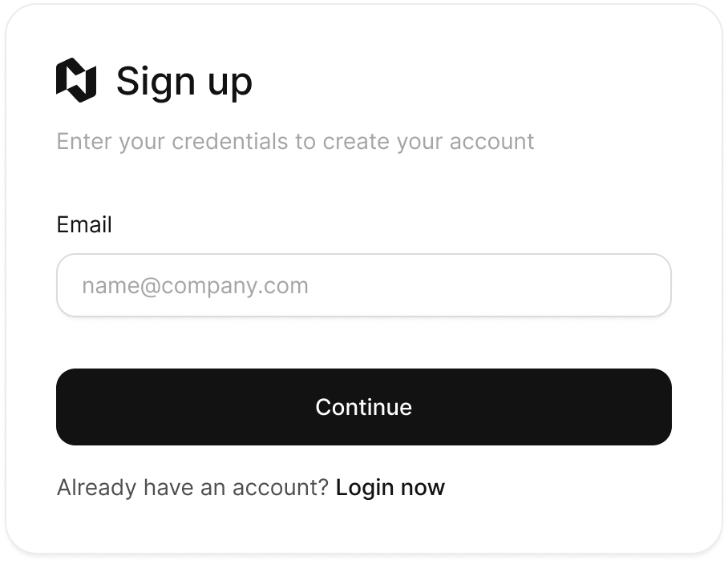
Task: Activate the text box under Email
Action: pyautogui.click(x=363, y=286)
